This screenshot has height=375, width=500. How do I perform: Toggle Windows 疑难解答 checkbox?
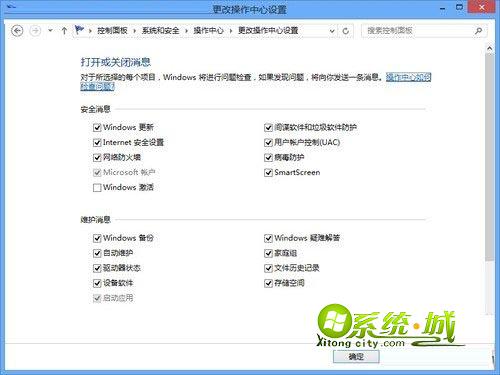(268, 238)
